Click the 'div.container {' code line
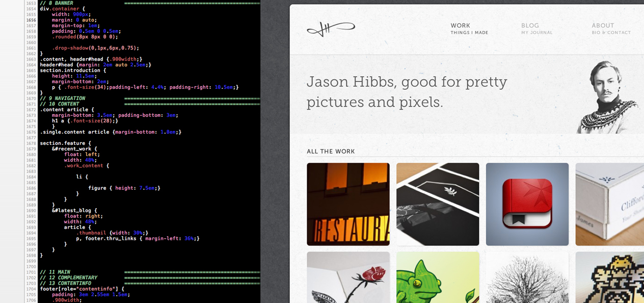This screenshot has height=303, width=644. click(x=63, y=9)
